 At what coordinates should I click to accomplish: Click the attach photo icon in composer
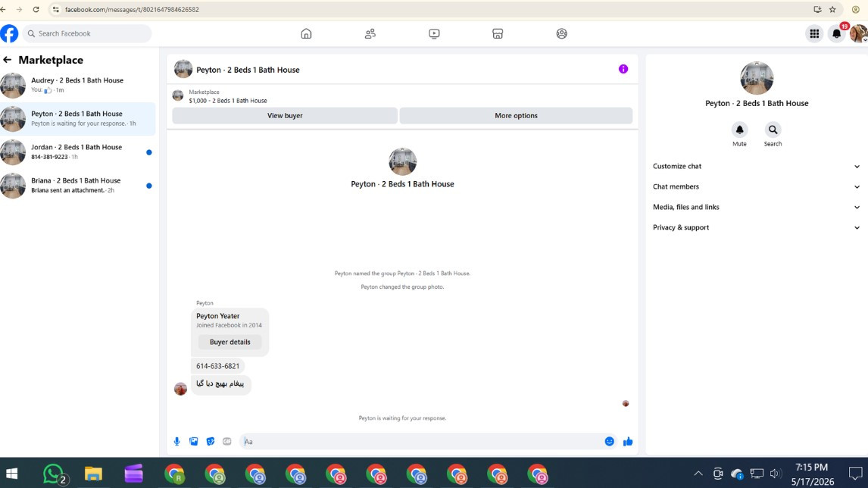pos(194,442)
